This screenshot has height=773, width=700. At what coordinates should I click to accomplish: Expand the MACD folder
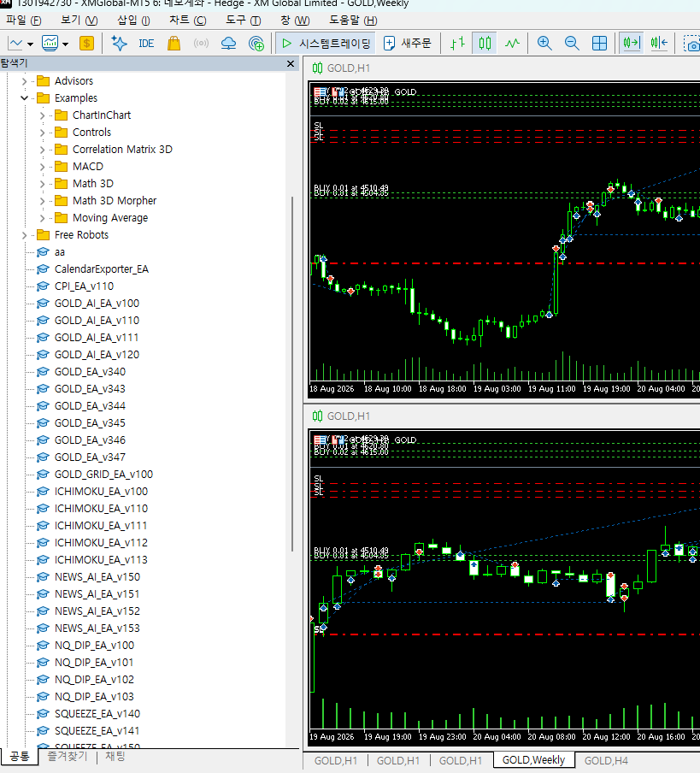pos(42,167)
